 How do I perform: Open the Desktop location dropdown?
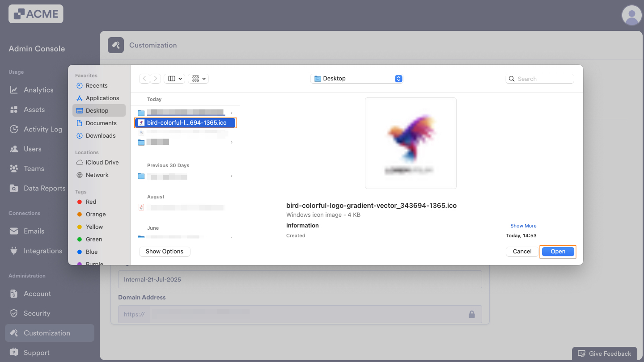point(356,78)
